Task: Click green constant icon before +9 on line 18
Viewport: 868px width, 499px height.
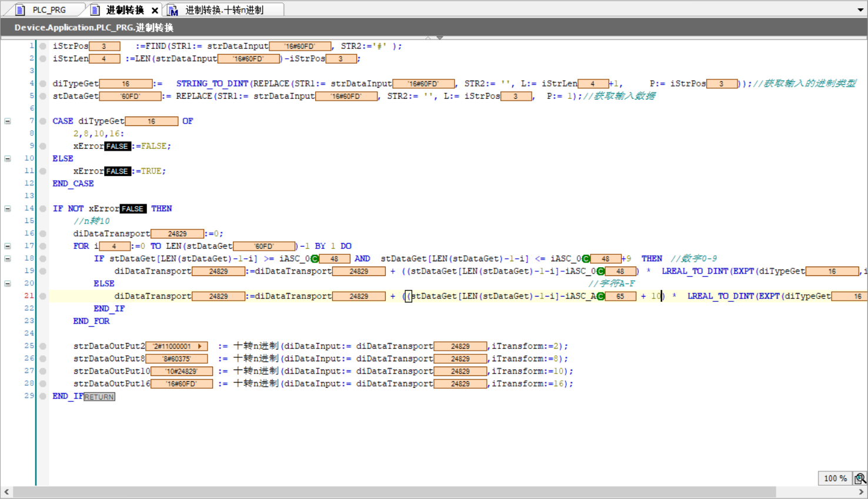Action: pyautogui.click(x=586, y=259)
